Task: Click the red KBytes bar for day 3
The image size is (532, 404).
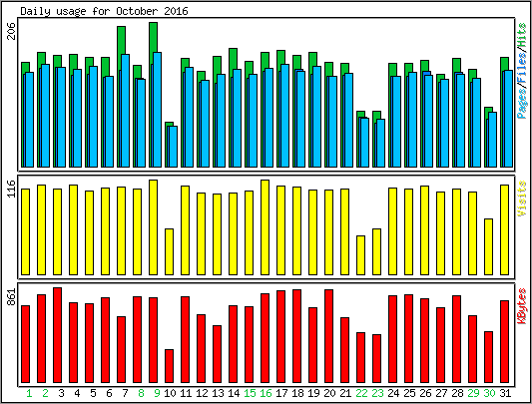Action: (57, 335)
